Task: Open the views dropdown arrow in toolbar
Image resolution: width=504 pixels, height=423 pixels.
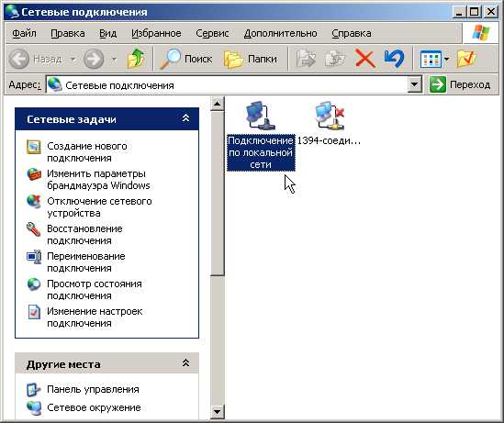Action: coord(446,59)
